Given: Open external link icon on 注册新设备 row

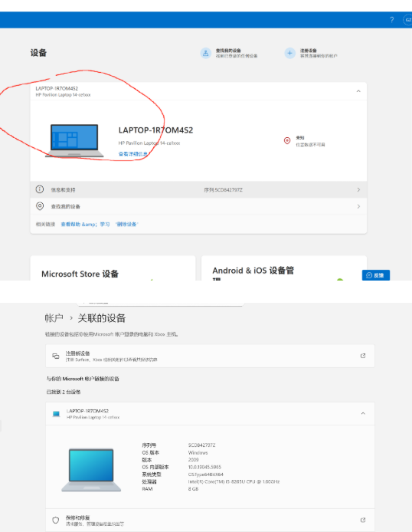Looking at the screenshot, I should (363, 356).
